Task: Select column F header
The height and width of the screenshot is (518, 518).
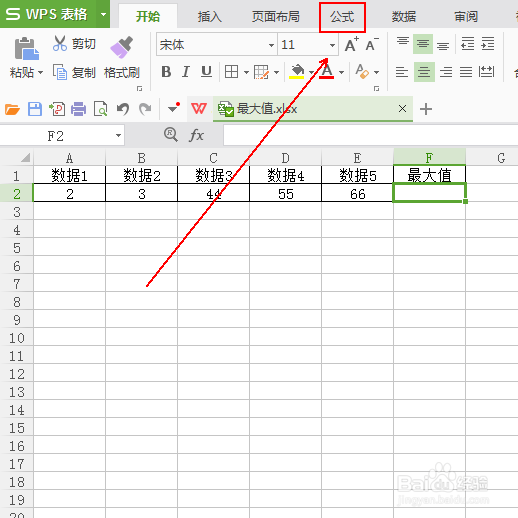Action: pos(429,157)
